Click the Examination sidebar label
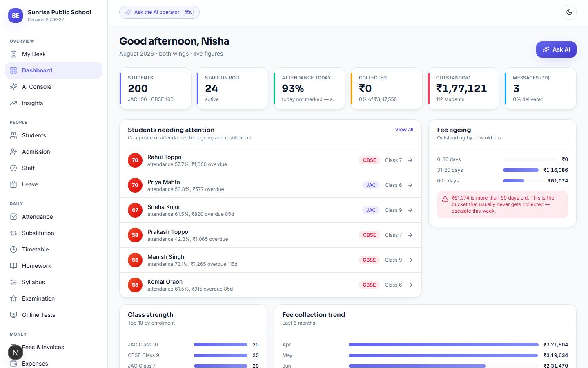Screen dimensions: 588x368 tap(38, 298)
